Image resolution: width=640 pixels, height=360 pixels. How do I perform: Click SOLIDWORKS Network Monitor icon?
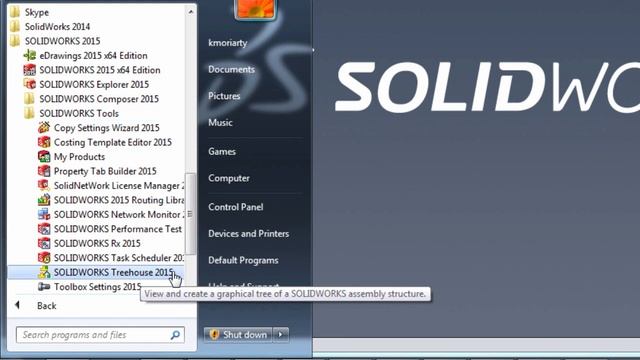[x=44, y=214]
